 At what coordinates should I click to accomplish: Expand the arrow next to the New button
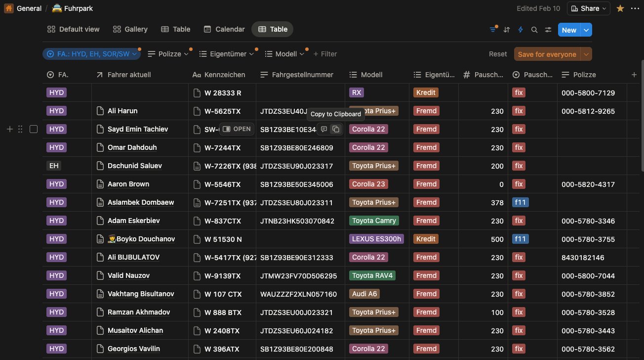(x=586, y=30)
